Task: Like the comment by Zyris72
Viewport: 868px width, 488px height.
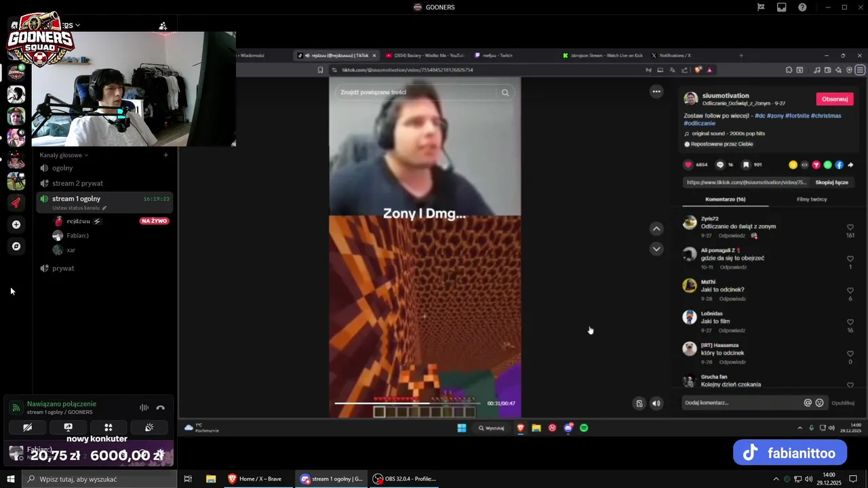Action: (x=850, y=228)
